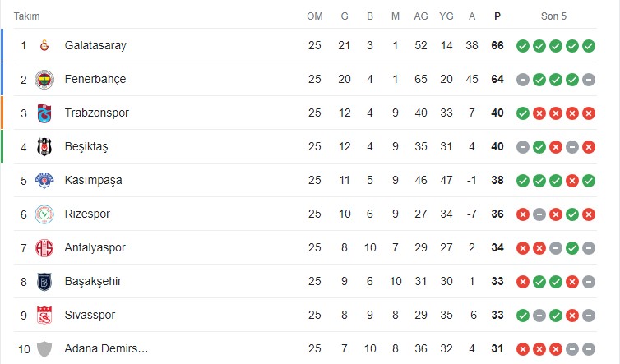Click the Fenerbahçe club crest

point(44,80)
